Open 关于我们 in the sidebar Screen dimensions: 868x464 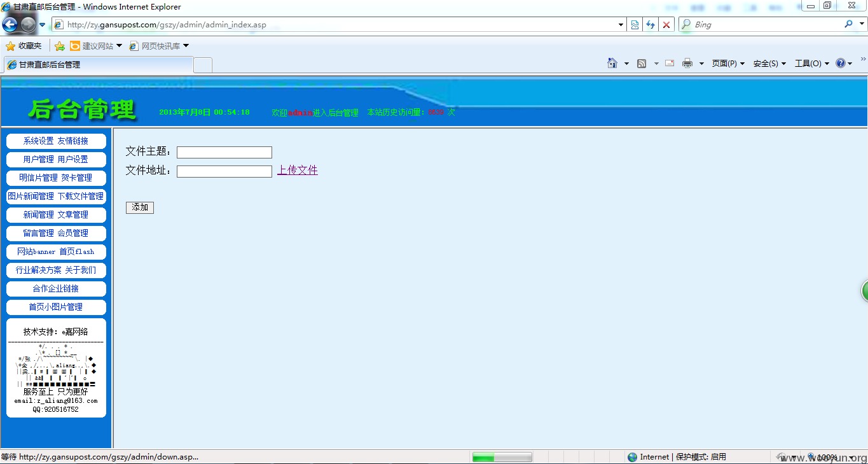pos(81,271)
